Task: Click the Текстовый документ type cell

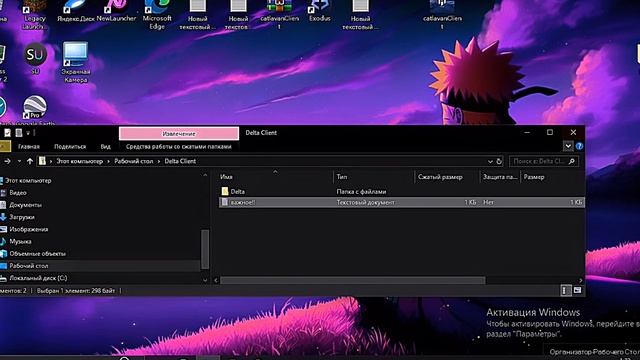Action: [366, 202]
